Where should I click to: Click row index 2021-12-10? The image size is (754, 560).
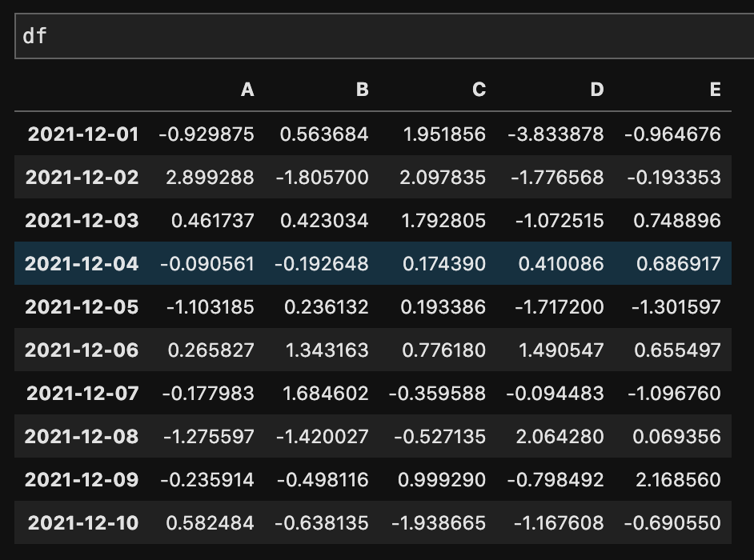click(83, 523)
